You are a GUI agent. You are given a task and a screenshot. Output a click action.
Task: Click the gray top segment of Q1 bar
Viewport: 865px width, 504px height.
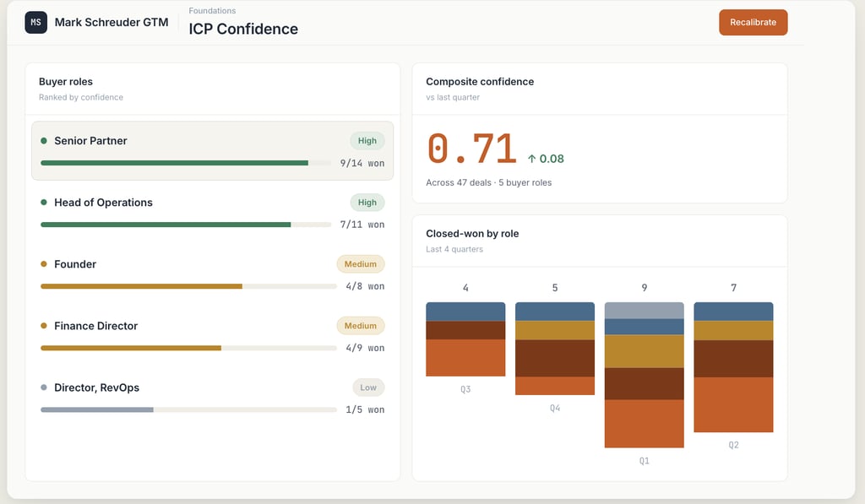click(644, 310)
